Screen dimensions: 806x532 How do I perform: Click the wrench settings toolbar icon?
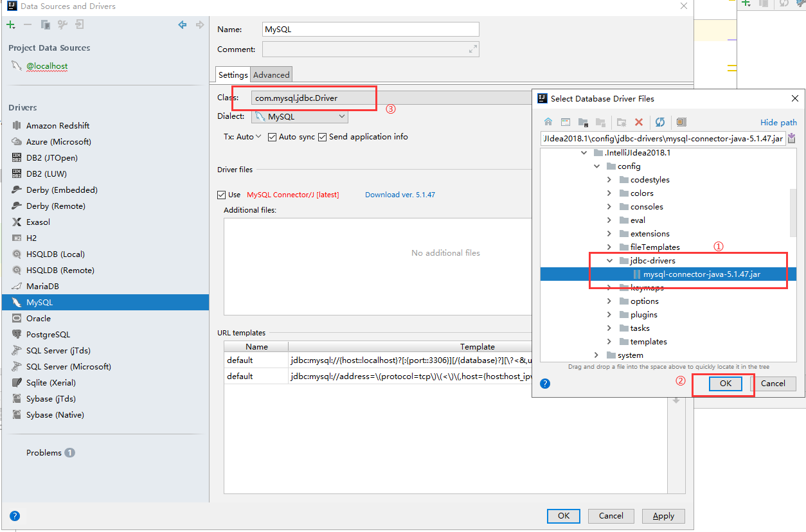coord(62,24)
